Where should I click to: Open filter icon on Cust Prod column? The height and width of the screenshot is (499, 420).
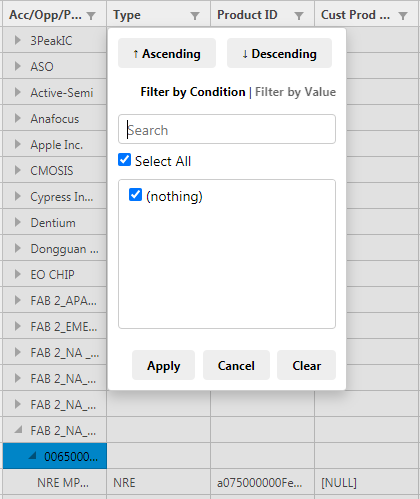(x=403, y=16)
